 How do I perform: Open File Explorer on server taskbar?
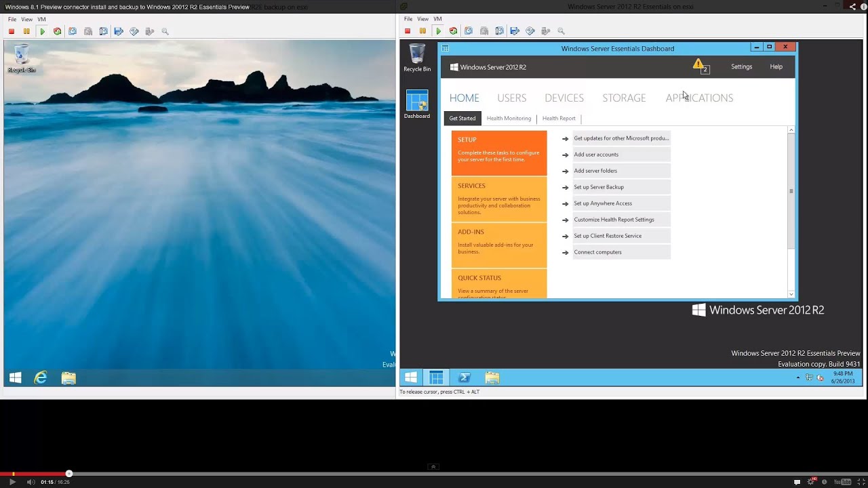pyautogui.click(x=492, y=378)
